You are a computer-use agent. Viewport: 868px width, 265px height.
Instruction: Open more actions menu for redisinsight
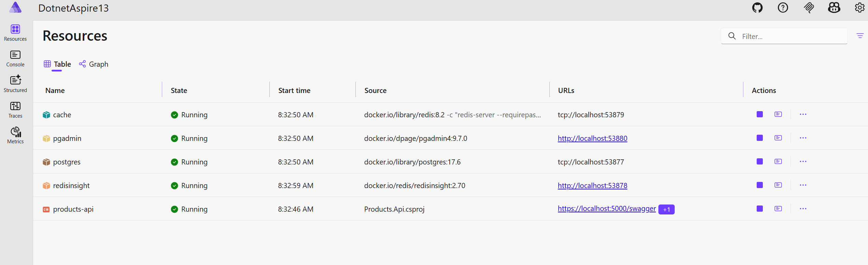pyautogui.click(x=803, y=185)
